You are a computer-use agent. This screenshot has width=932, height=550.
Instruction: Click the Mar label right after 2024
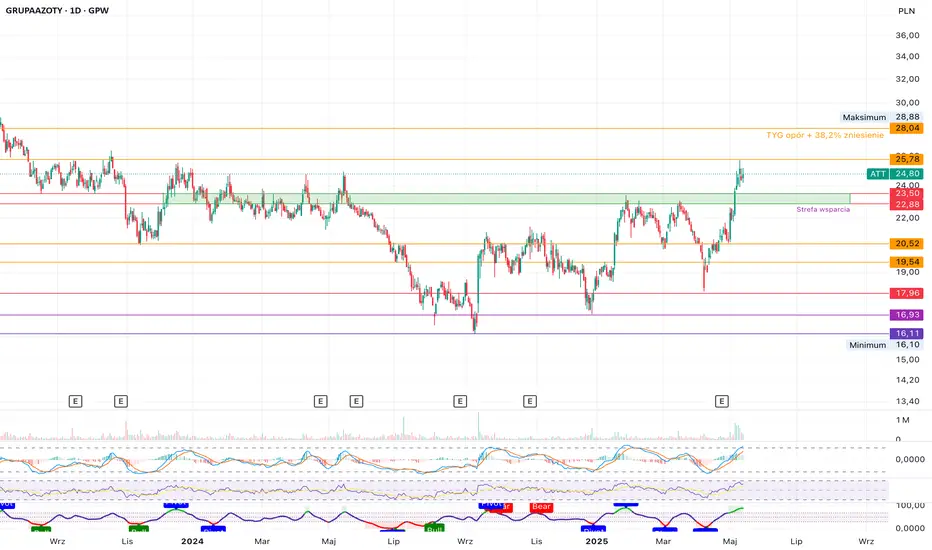coord(262,541)
